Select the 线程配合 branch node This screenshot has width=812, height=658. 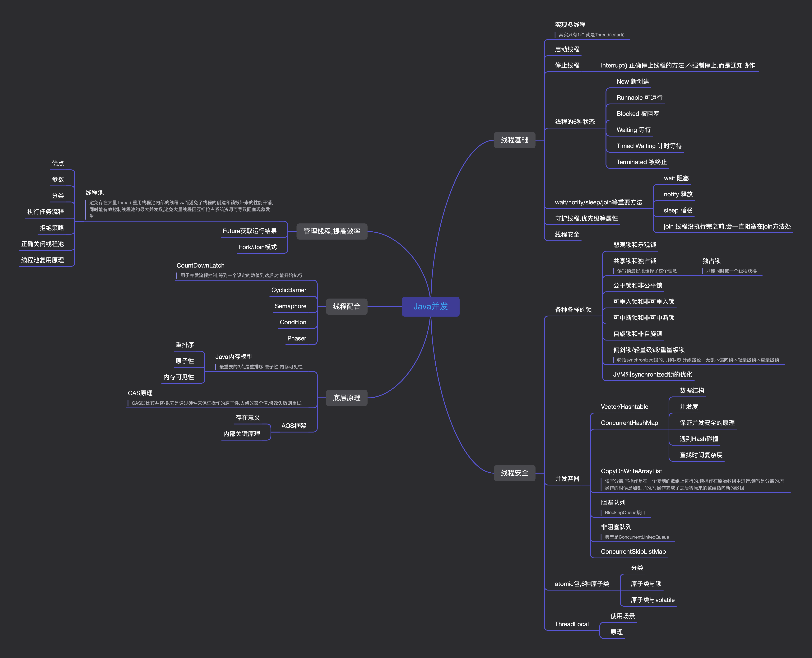point(346,306)
